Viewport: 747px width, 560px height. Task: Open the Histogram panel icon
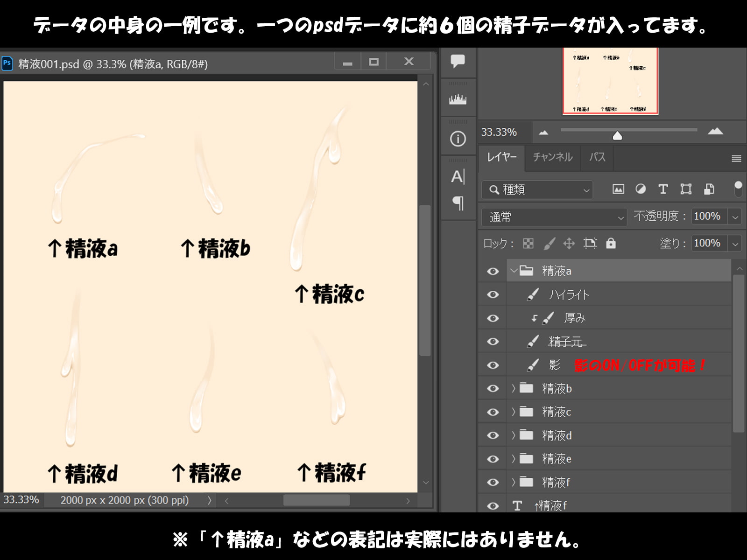coord(458,99)
